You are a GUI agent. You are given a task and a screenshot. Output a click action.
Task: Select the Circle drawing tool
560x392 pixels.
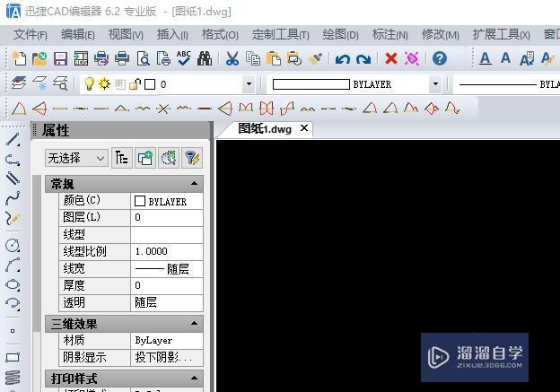(13, 245)
